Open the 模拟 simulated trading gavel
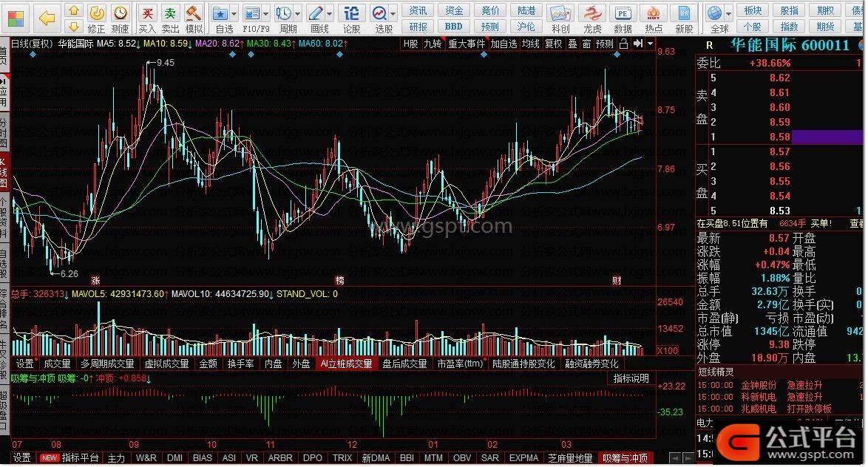This screenshot has width=868, height=467. pyautogui.click(x=193, y=18)
